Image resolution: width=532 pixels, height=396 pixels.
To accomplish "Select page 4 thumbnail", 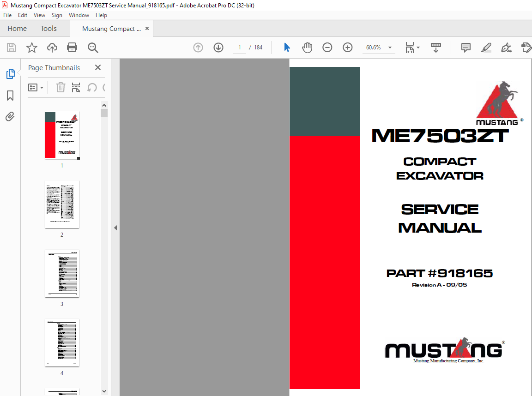I will (62, 343).
